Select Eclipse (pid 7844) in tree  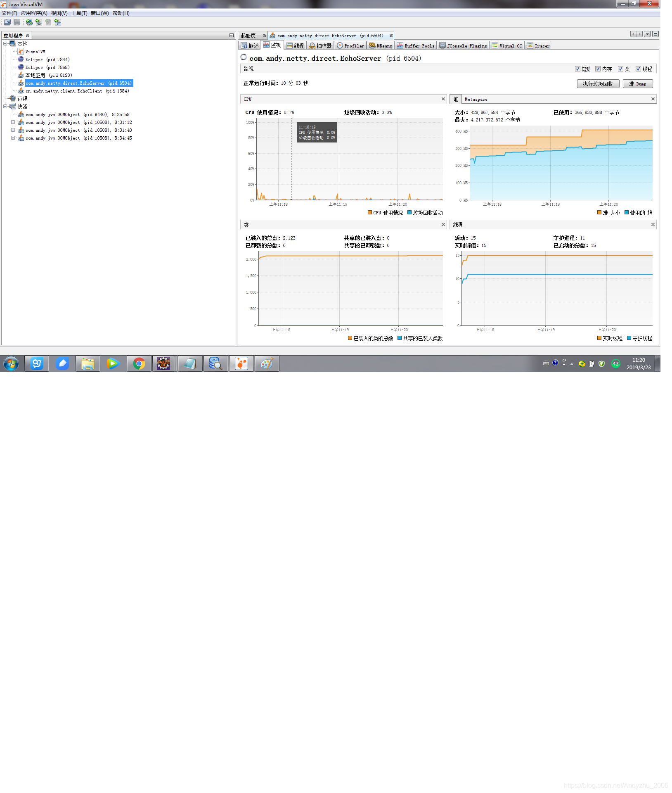coord(47,59)
